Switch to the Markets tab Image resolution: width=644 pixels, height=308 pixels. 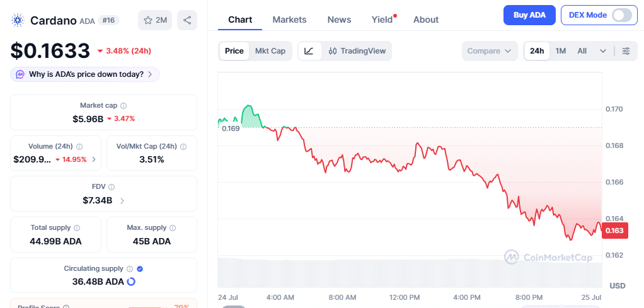click(x=290, y=20)
